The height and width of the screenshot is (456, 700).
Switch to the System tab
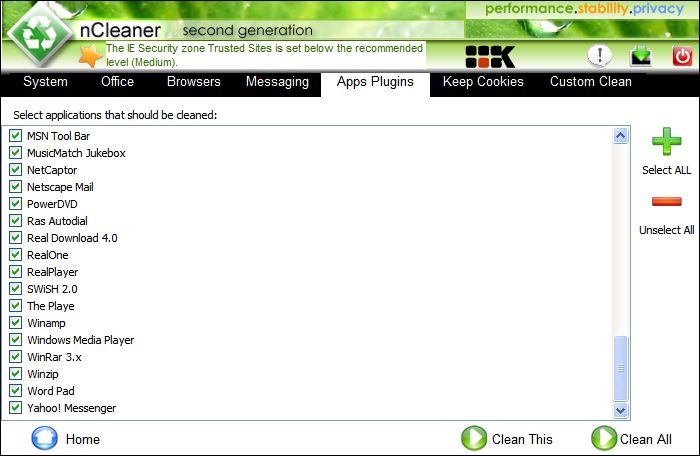(x=46, y=82)
